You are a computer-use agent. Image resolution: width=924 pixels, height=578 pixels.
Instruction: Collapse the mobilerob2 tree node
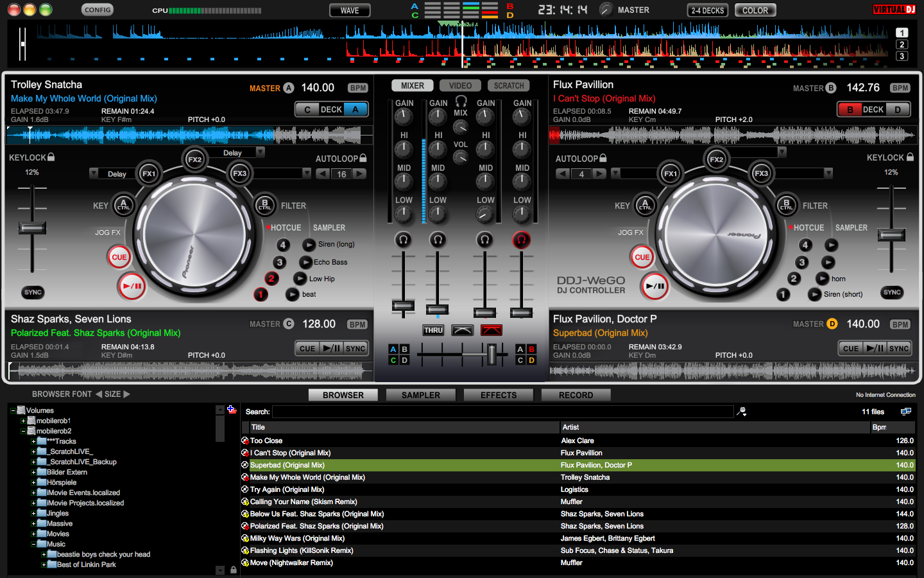tap(23, 432)
